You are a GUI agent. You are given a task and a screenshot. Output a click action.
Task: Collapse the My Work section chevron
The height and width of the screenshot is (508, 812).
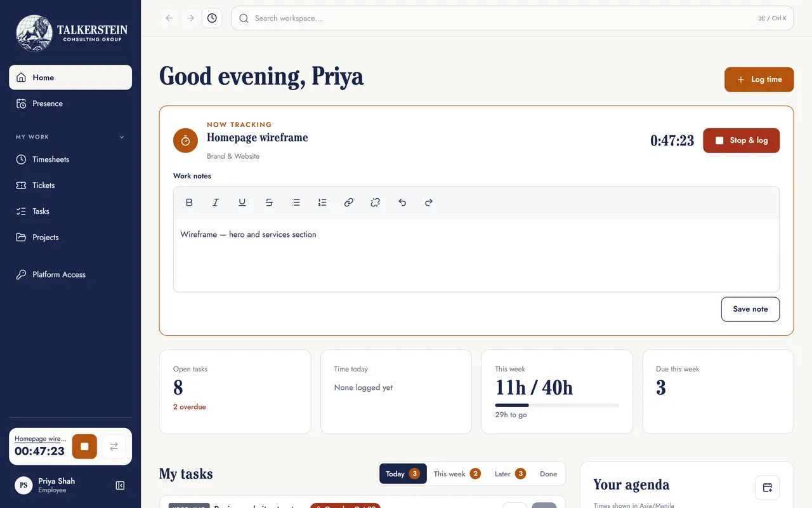pyautogui.click(x=122, y=137)
